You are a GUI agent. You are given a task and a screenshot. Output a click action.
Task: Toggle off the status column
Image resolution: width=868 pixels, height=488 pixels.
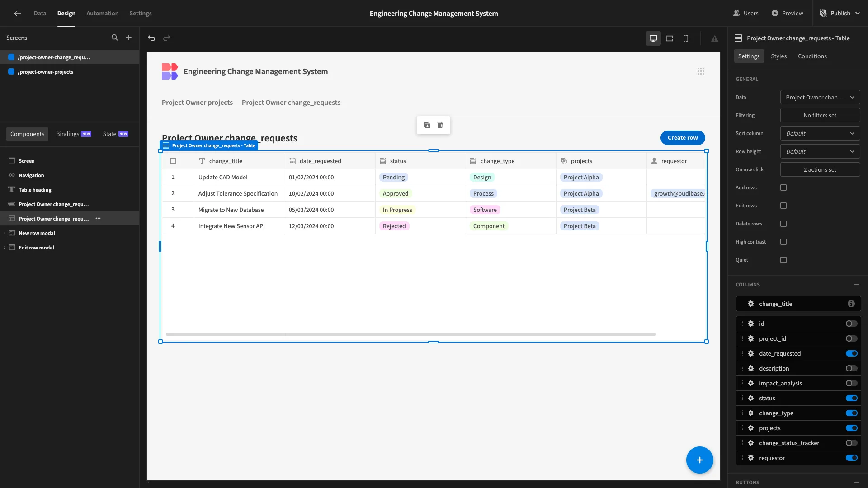tap(852, 398)
